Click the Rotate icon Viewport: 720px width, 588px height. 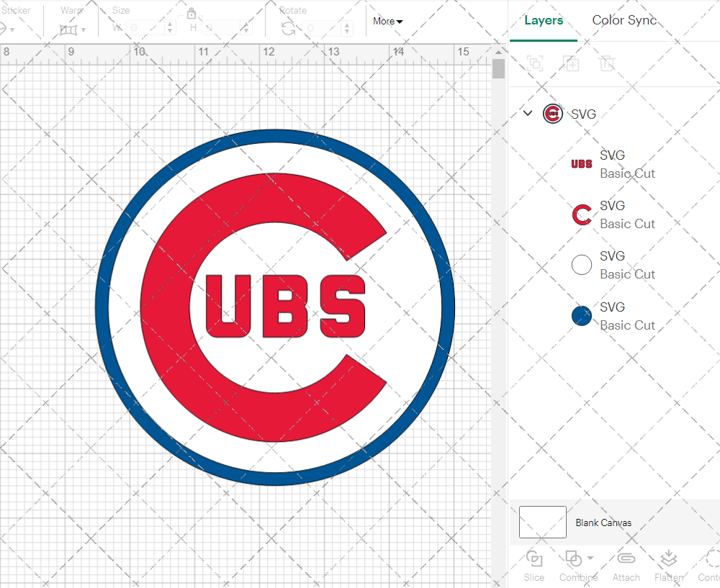point(289,29)
